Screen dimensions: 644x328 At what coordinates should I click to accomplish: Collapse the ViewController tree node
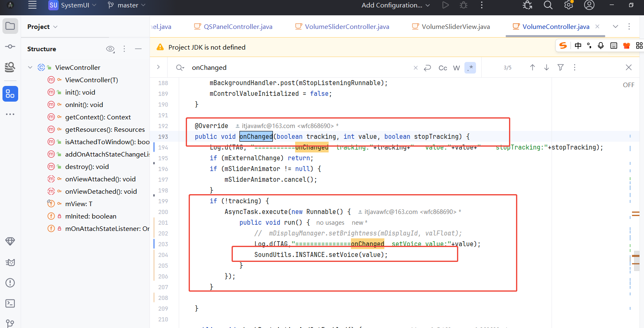click(x=30, y=67)
